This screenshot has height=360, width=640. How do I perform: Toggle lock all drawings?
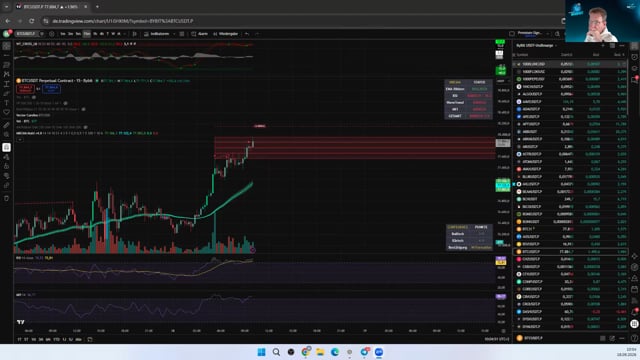(7, 166)
